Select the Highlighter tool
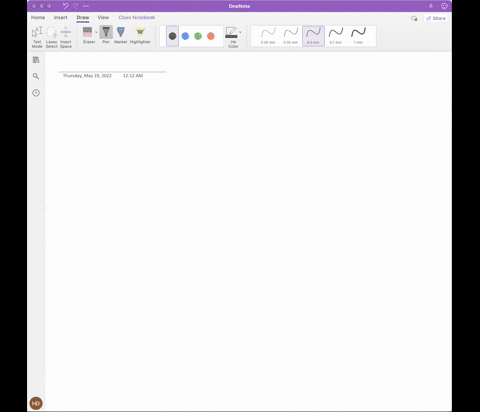Screen dimensions: 480x412 tap(140, 35)
